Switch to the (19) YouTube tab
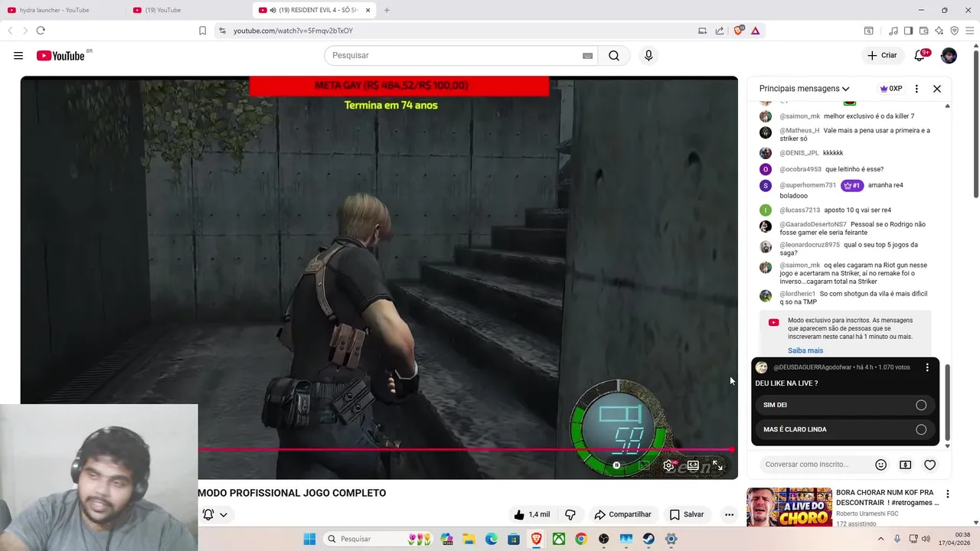 point(188,10)
